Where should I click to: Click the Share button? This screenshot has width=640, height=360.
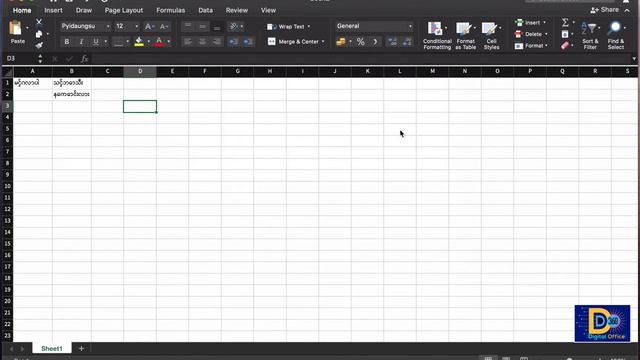604,10
